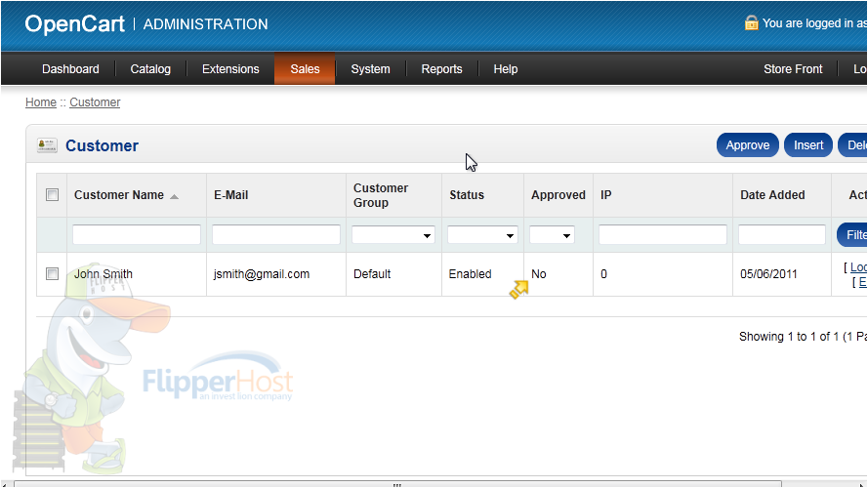The image size is (868, 488).
Task: Click the horizontal scrollbar at bottom
Action: point(397,484)
